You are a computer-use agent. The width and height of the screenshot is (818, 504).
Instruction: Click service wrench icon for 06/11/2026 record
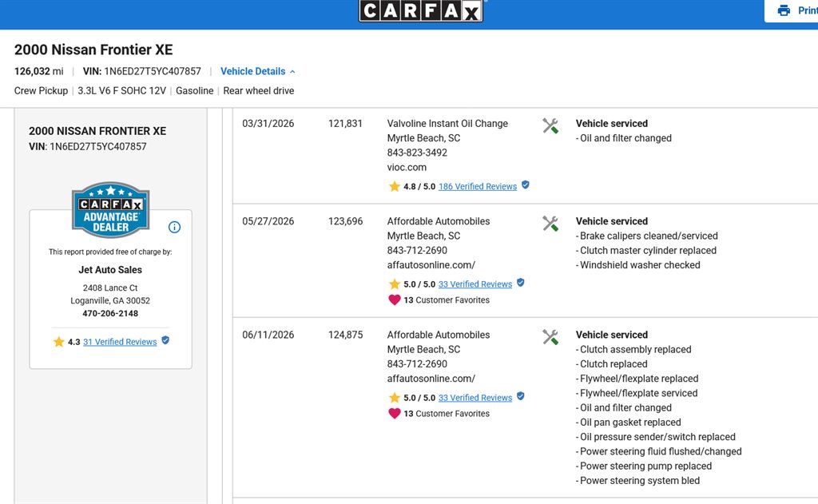pos(550,337)
